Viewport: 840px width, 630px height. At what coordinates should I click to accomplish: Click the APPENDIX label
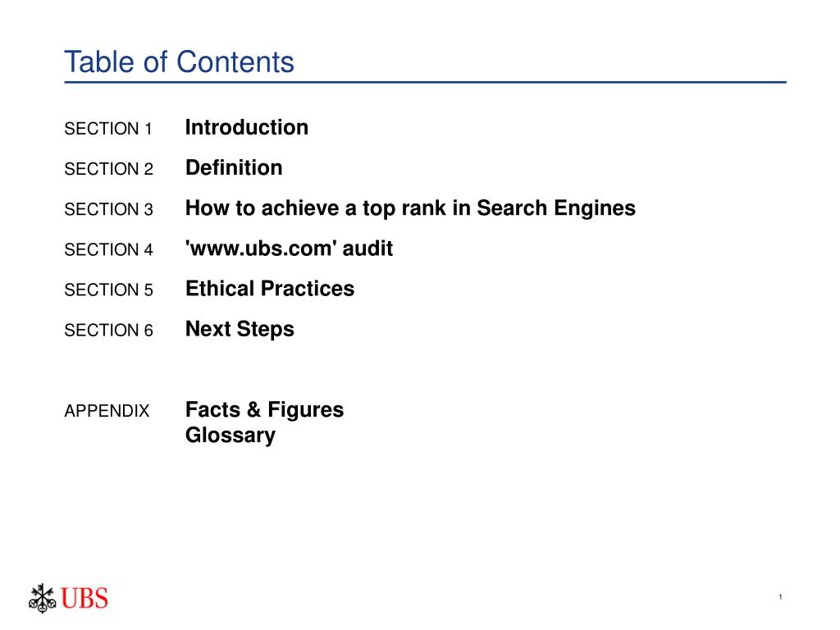(107, 411)
